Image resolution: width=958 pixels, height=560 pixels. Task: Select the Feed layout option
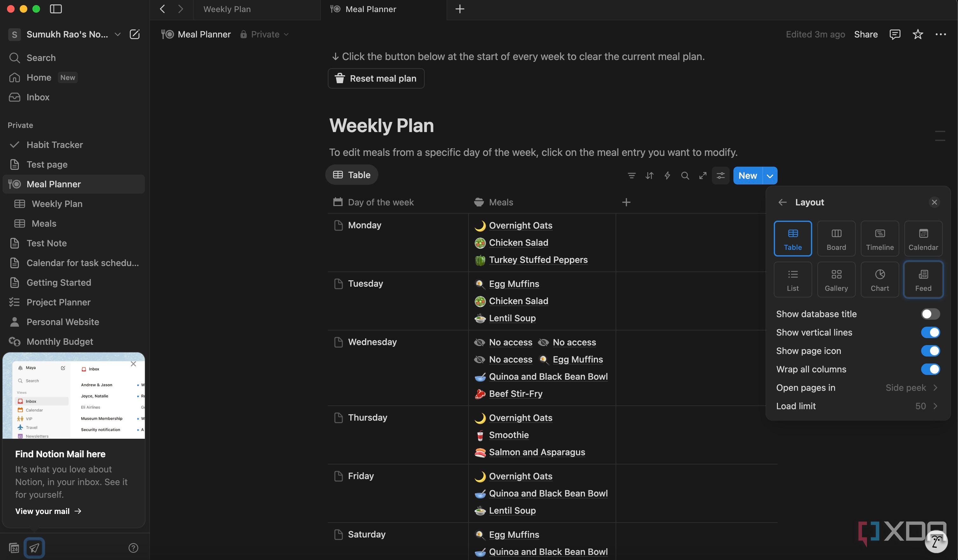tap(923, 279)
